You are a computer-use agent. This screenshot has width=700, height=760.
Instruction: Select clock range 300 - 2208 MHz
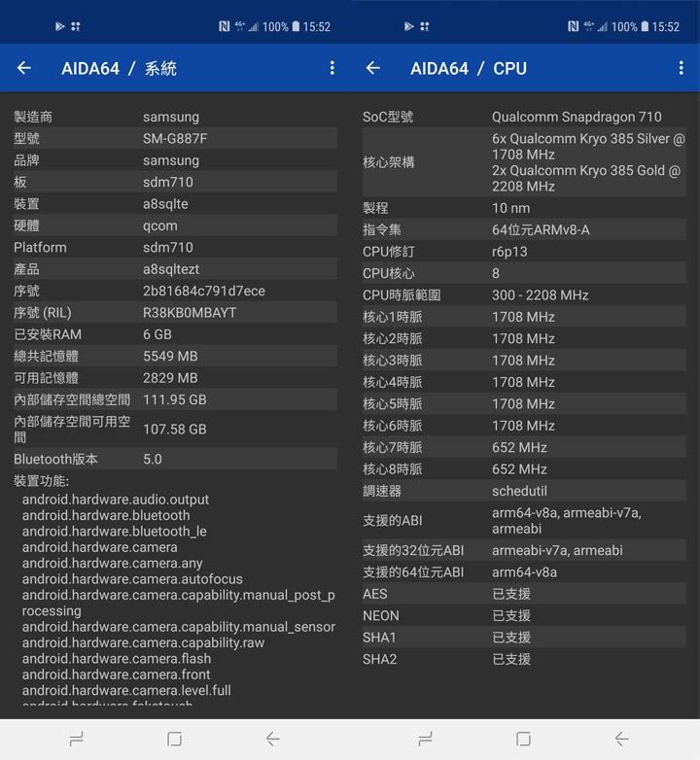pos(540,295)
